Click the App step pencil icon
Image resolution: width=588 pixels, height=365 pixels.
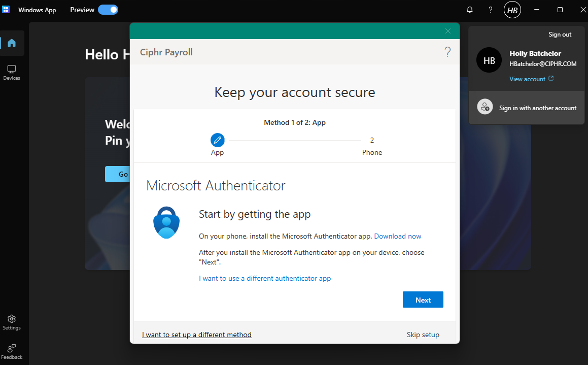(218, 140)
